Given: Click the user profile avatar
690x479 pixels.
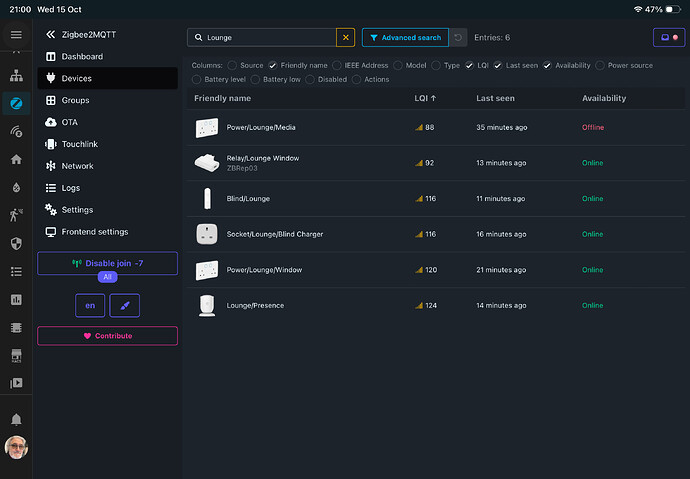Looking at the screenshot, I should point(16,447).
